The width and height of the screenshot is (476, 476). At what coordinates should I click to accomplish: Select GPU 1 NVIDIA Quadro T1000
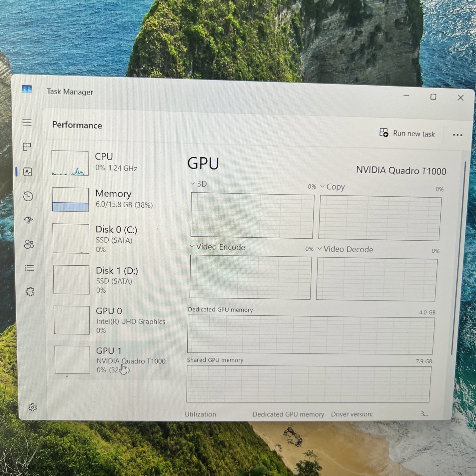click(109, 360)
